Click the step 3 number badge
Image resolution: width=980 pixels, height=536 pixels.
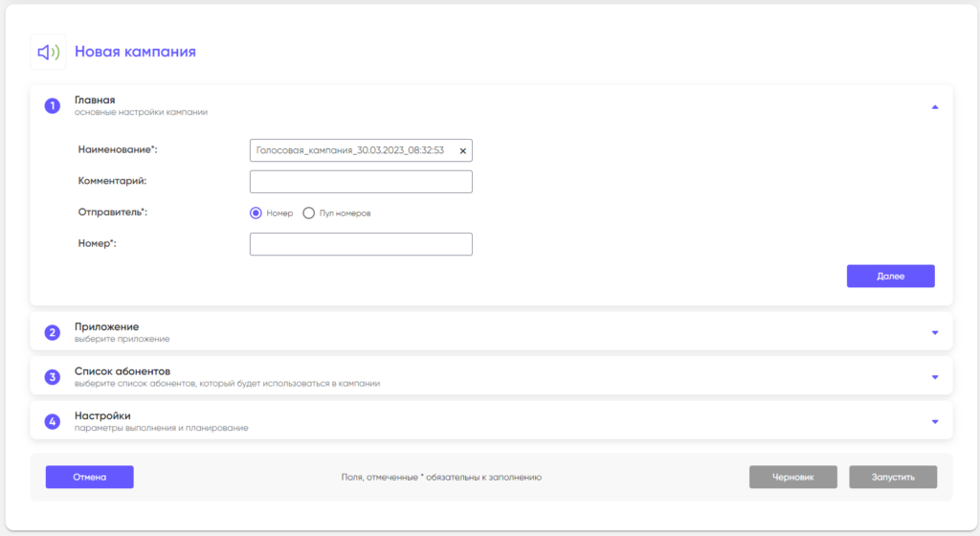tap(53, 377)
